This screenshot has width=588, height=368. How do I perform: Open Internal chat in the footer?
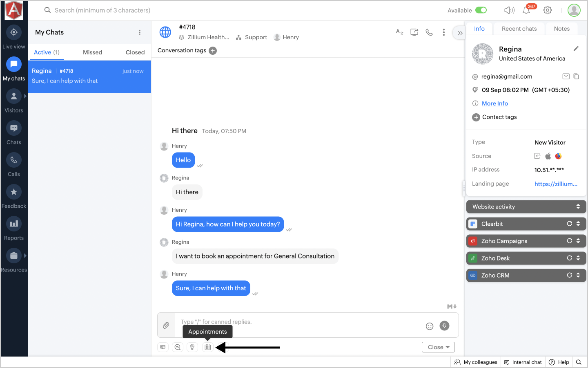[x=523, y=362]
